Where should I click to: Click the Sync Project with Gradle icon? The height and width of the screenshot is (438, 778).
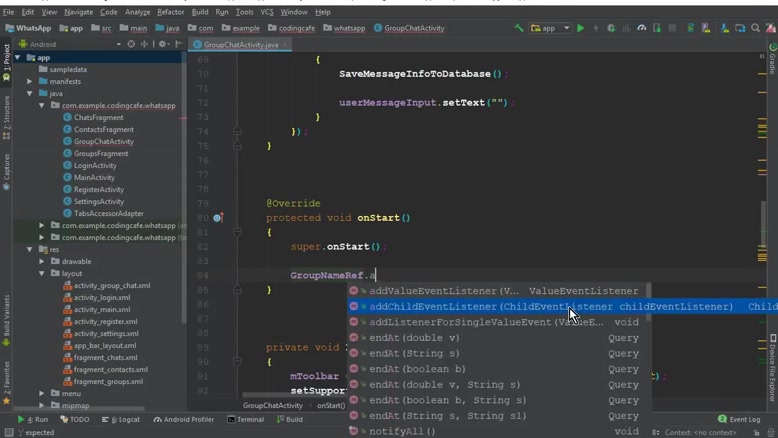tap(690, 28)
